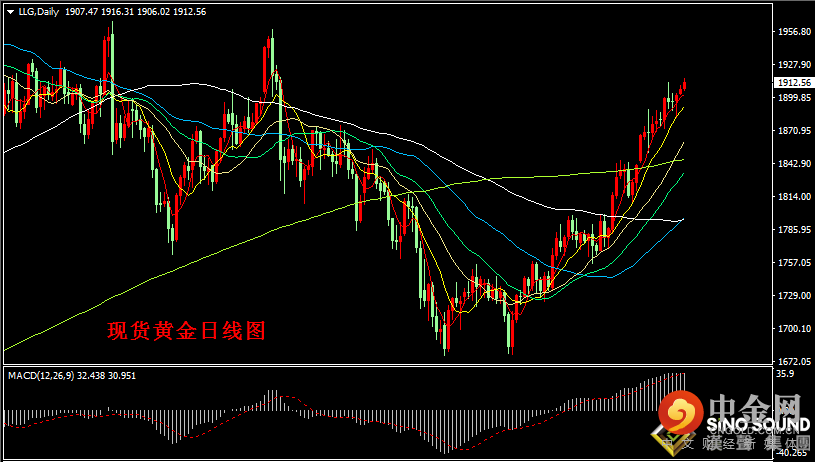Click the 1927.90 price axis label
The width and height of the screenshot is (815, 462).
pos(794,64)
